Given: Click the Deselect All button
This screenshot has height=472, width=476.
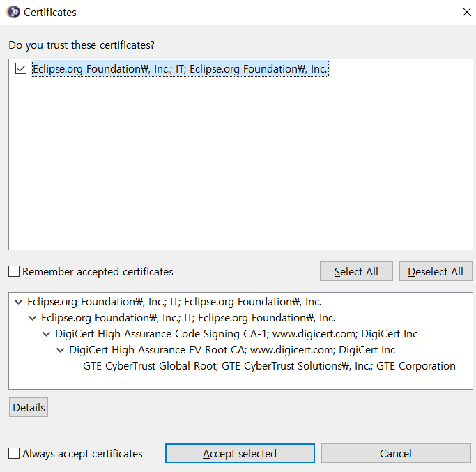Looking at the screenshot, I should (x=436, y=271).
